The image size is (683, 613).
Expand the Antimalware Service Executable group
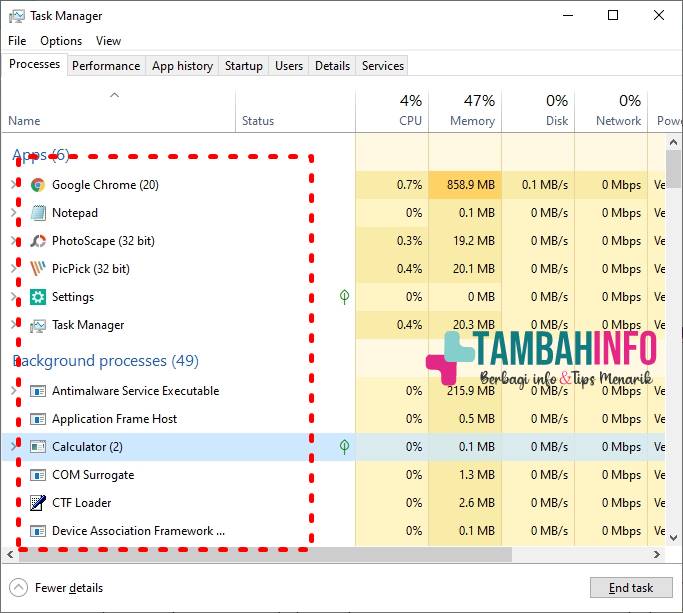coord(14,391)
